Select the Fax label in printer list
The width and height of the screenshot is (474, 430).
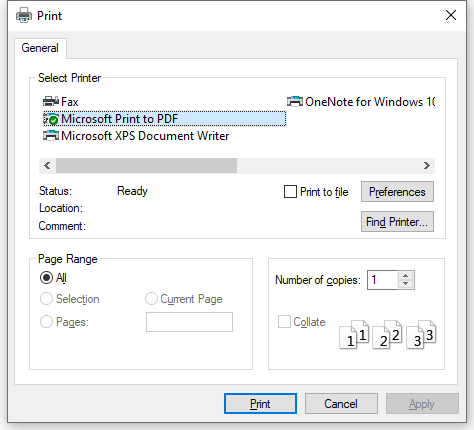[70, 101]
